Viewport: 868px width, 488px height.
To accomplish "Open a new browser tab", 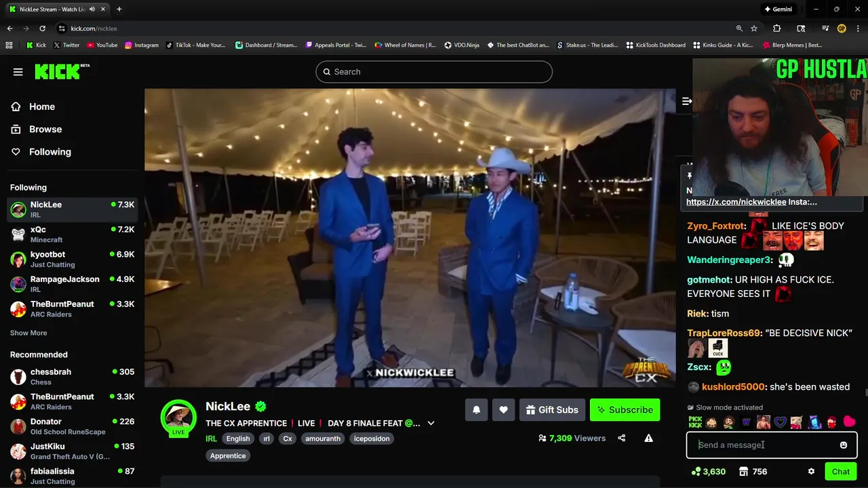I will coord(119,9).
